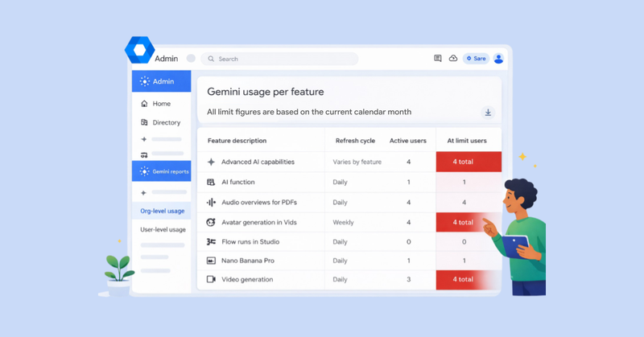The width and height of the screenshot is (644, 337).
Task: Click the sparkle icon below Gemini reports
Action: point(143,192)
